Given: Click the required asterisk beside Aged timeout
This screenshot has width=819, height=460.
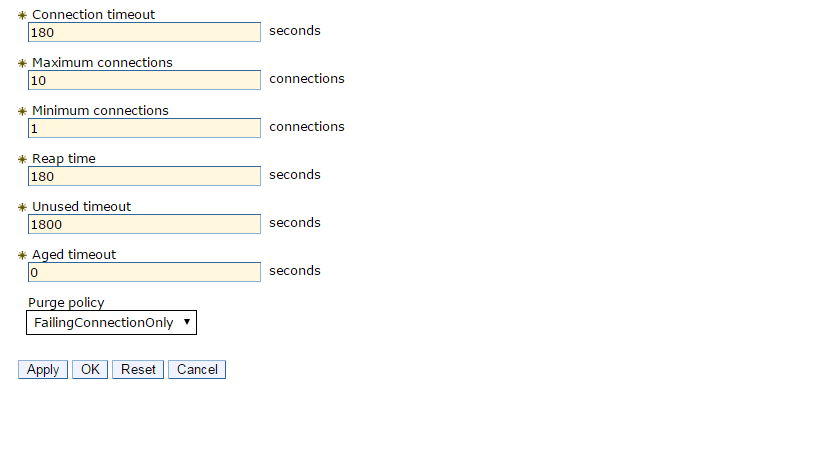Looking at the screenshot, I should coord(22,256).
